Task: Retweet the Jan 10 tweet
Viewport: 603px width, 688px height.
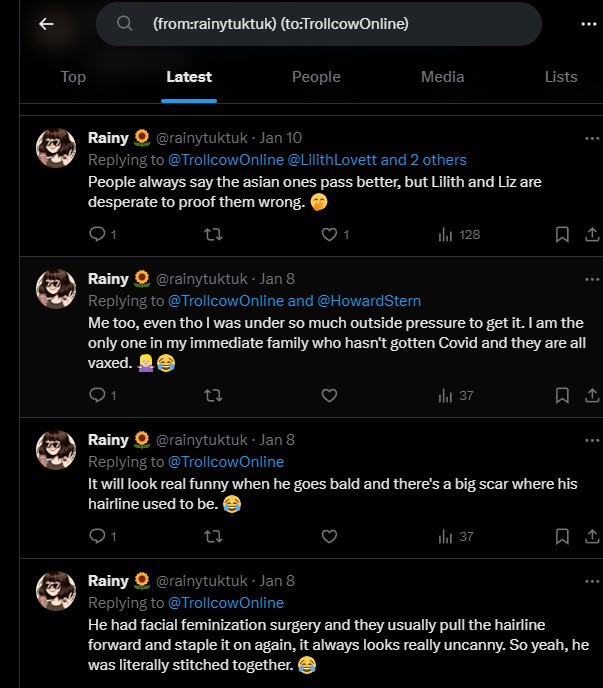Action: coord(212,234)
